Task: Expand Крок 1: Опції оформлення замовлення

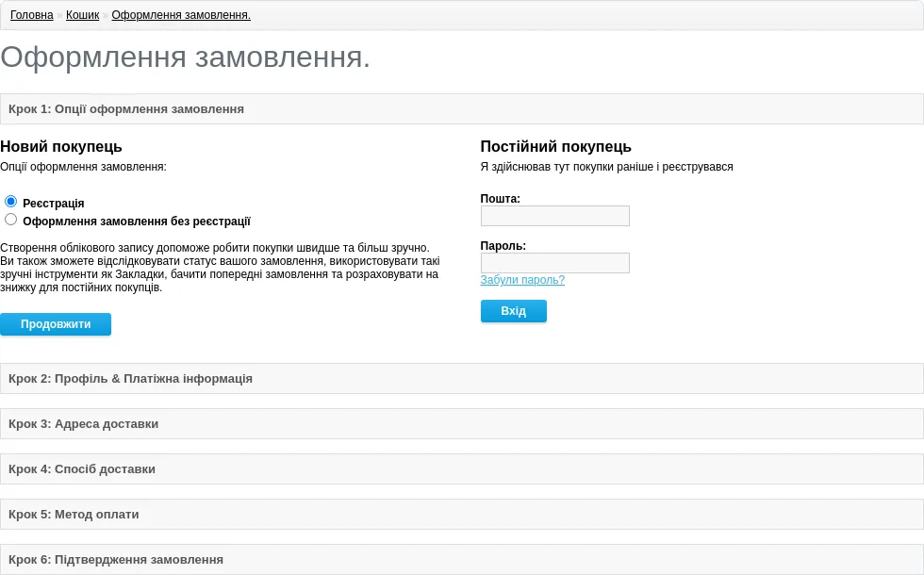Action: 462,109
